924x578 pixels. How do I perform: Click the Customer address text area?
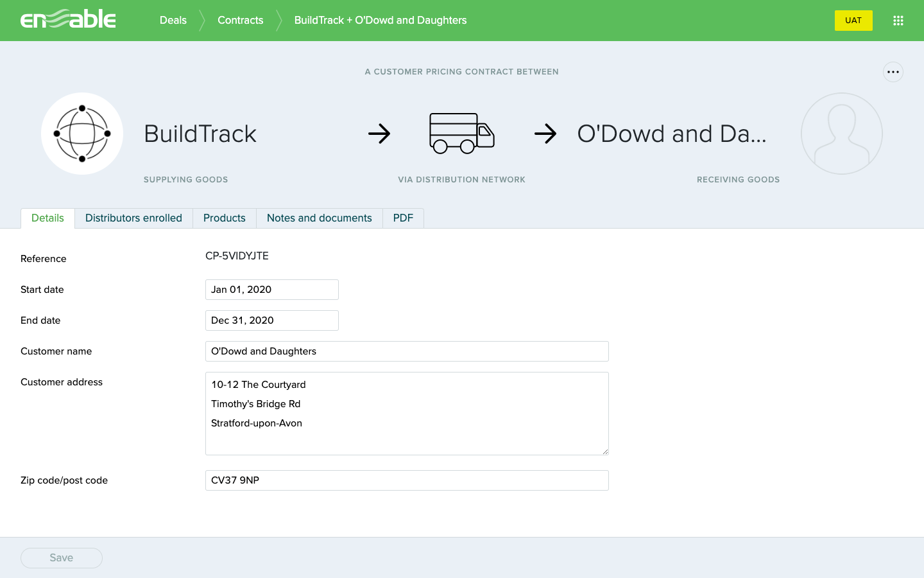click(x=407, y=414)
